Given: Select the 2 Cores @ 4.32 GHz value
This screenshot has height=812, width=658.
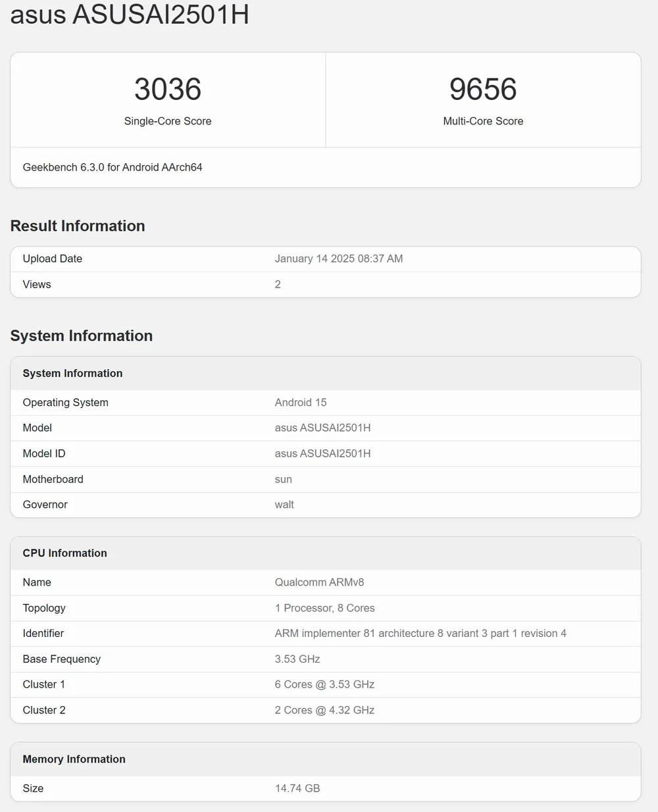Looking at the screenshot, I should pyautogui.click(x=324, y=710).
